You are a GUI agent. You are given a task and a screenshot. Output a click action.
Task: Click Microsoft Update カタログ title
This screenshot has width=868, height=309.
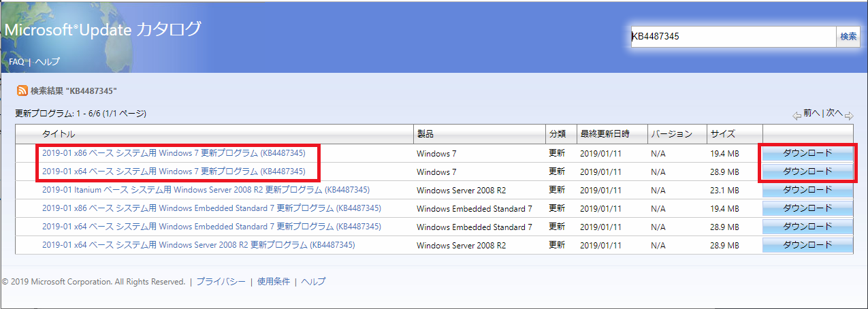point(103,29)
